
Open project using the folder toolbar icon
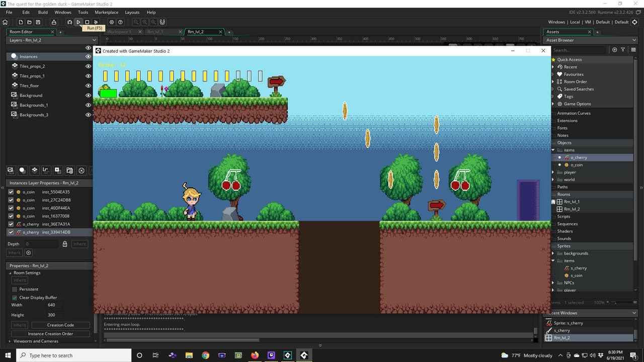click(x=29, y=22)
